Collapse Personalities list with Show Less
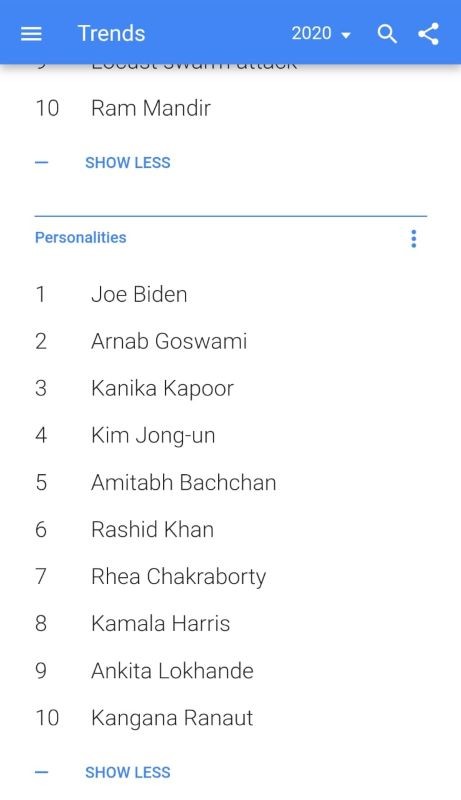The height and width of the screenshot is (800, 461). pos(127,772)
